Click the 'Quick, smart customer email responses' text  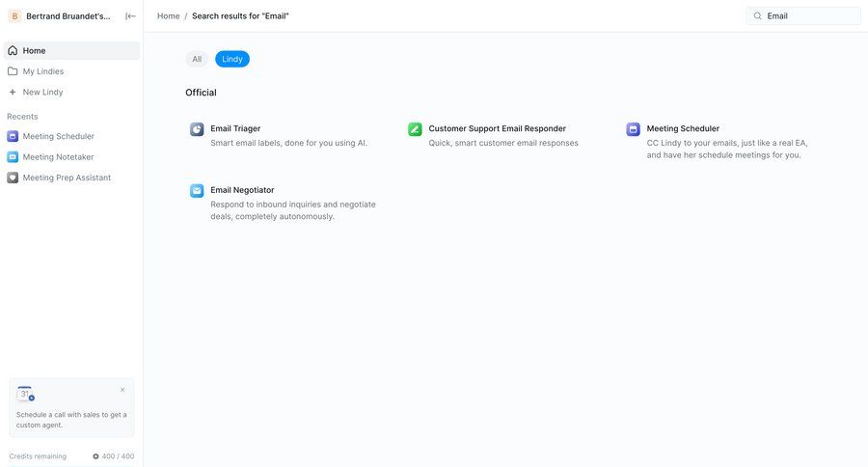coord(503,143)
